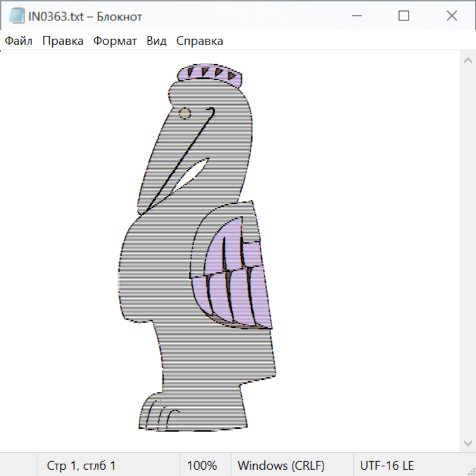Click the UTF-16 LE encoding indicator

(387, 465)
